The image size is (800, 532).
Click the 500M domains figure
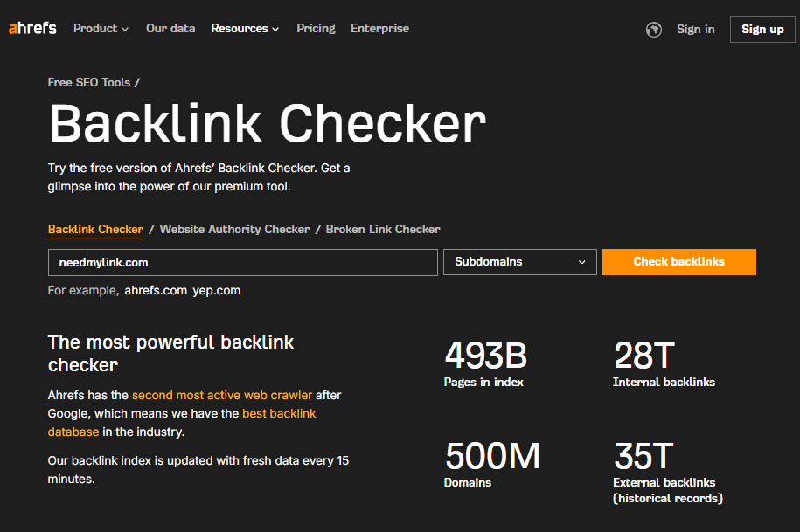[x=492, y=456]
